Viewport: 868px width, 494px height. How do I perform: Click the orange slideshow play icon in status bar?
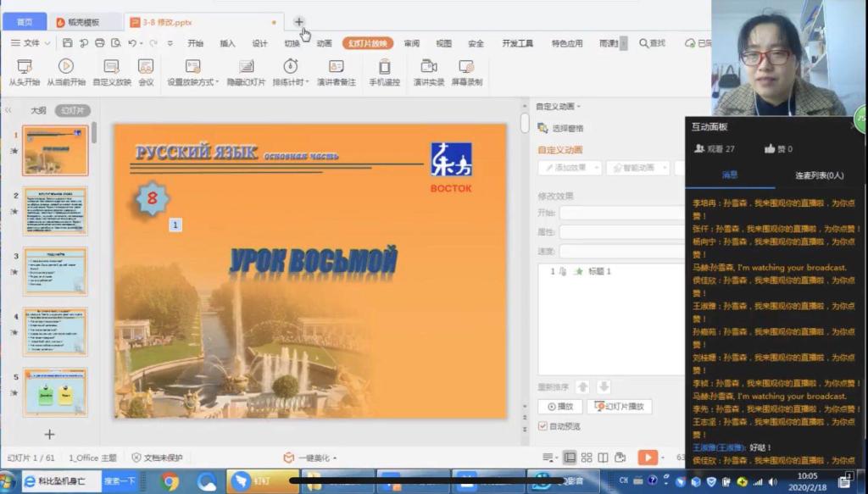pyautogui.click(x=648, y=458)
